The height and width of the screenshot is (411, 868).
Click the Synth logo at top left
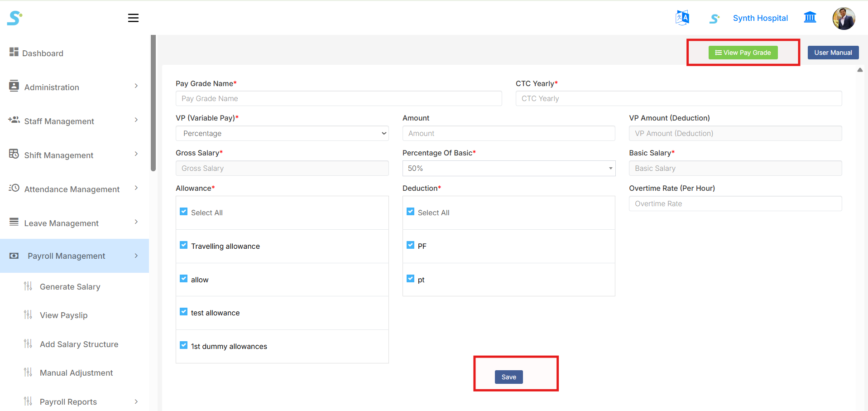14,18
